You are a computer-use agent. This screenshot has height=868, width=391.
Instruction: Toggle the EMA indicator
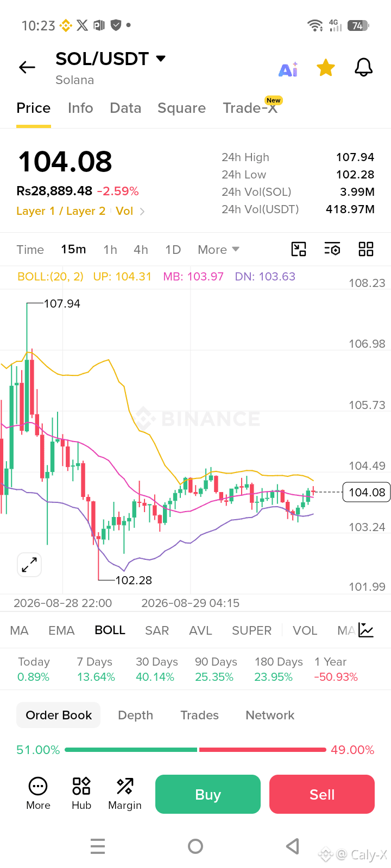tap(61, 630)
